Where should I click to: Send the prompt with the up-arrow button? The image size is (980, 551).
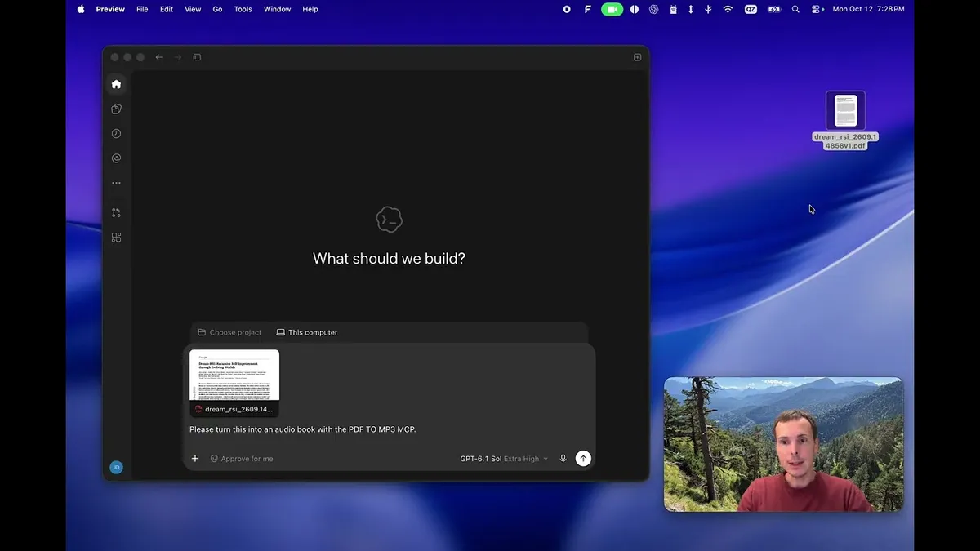[x=583, y=459]
